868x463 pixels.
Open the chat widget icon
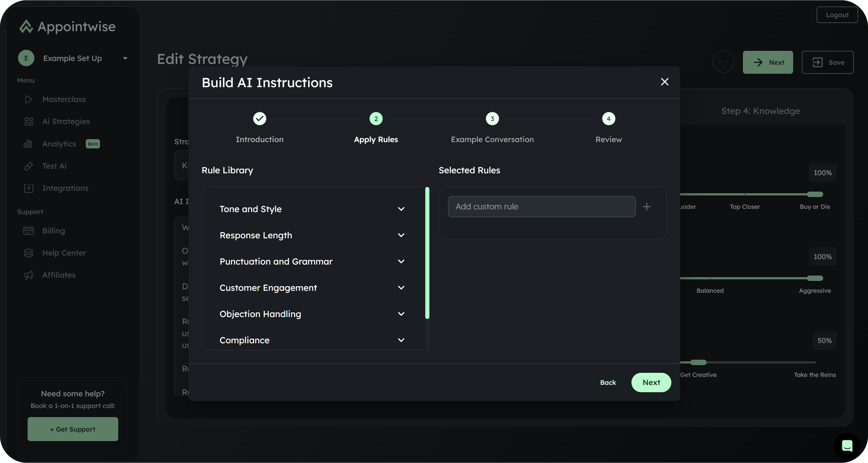coord(847,446)
